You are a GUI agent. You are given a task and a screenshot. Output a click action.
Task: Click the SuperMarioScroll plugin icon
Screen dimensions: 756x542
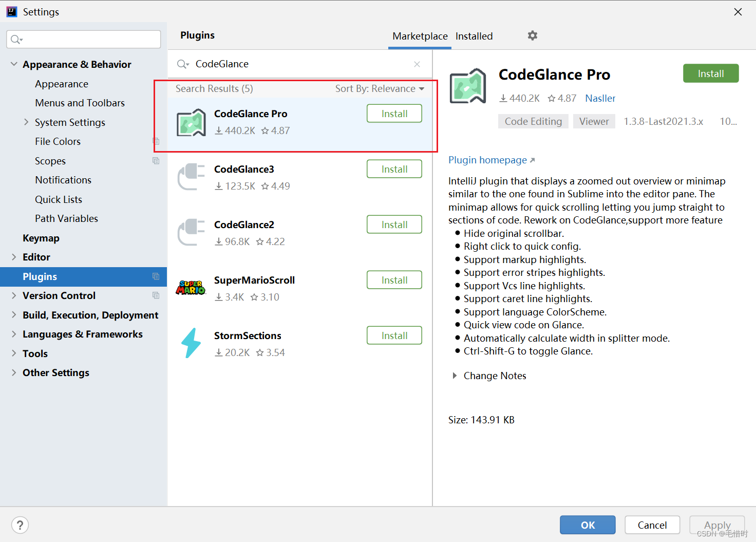[191, 288]
